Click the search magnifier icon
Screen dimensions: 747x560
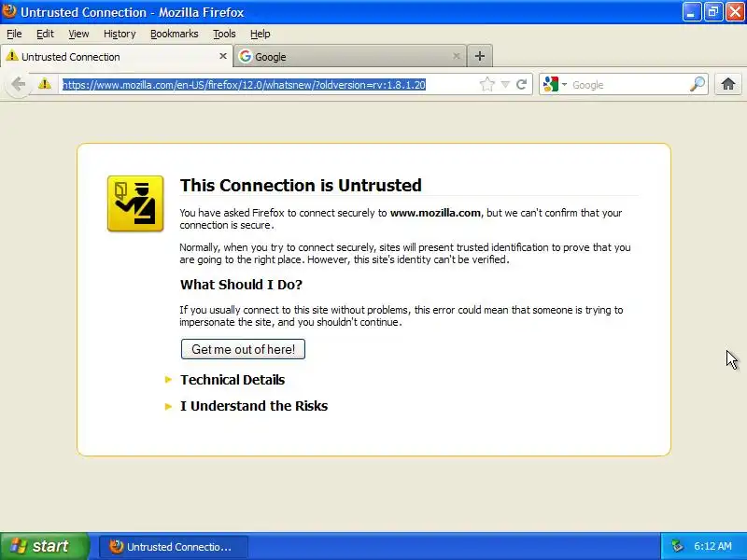697,84
